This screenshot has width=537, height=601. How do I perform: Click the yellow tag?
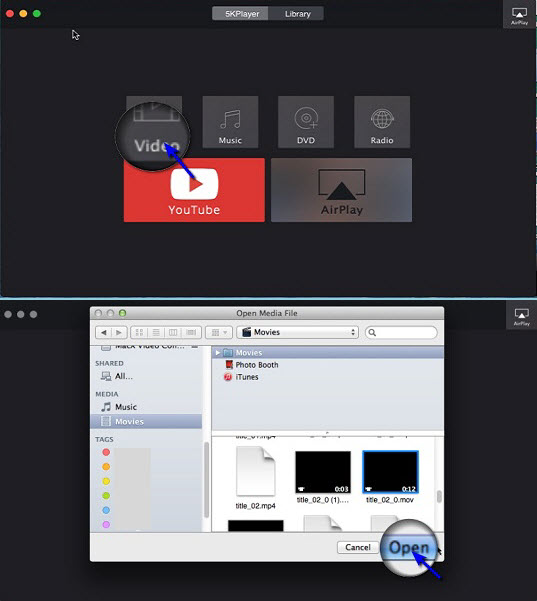[106, 481]
